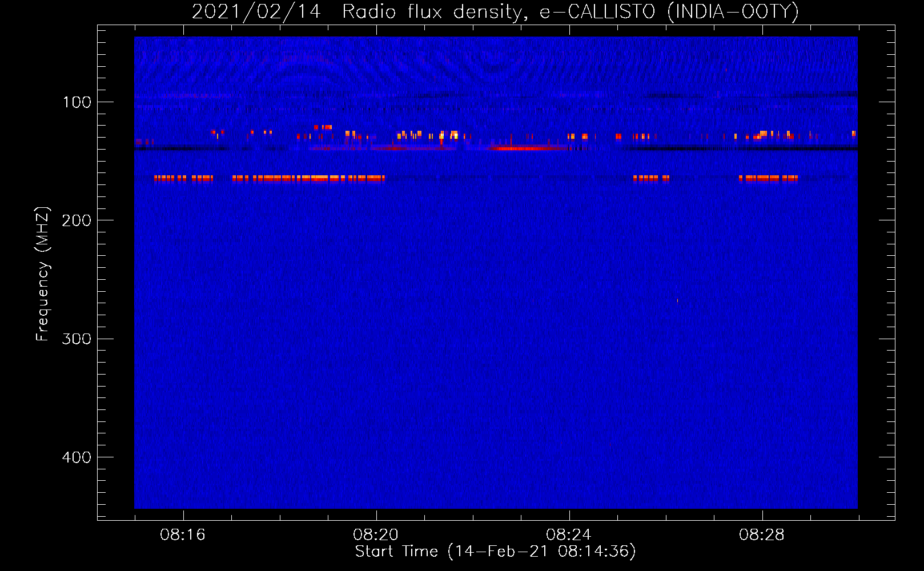Click the 08:24 time tick label
The height and width of the screenshot is (571, 924).
point(569,535)
